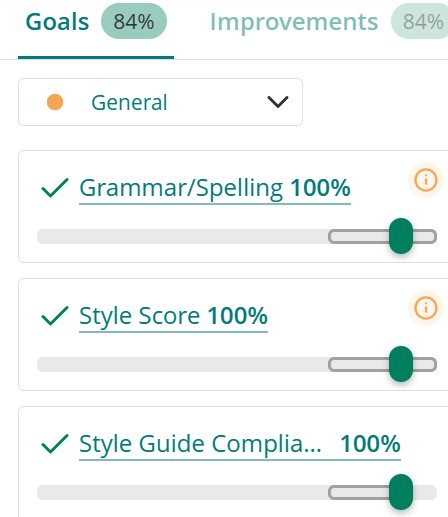Open the Style Score 100% link

(173, 316)
